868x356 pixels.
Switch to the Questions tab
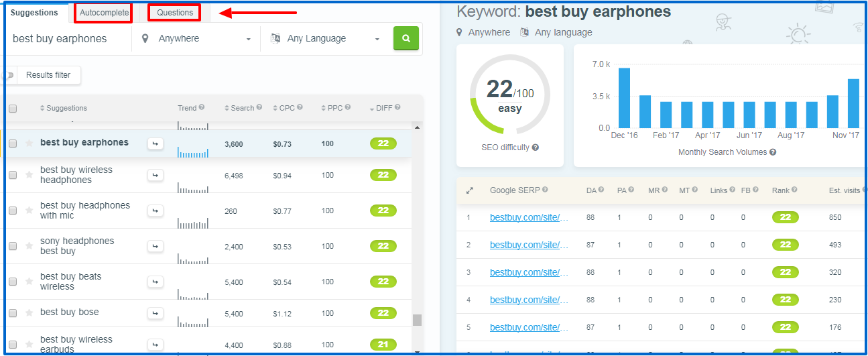click(x=175, y=13)
